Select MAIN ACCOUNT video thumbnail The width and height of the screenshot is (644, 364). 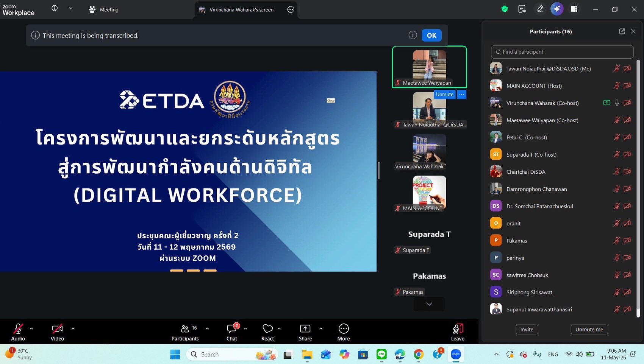429,193
